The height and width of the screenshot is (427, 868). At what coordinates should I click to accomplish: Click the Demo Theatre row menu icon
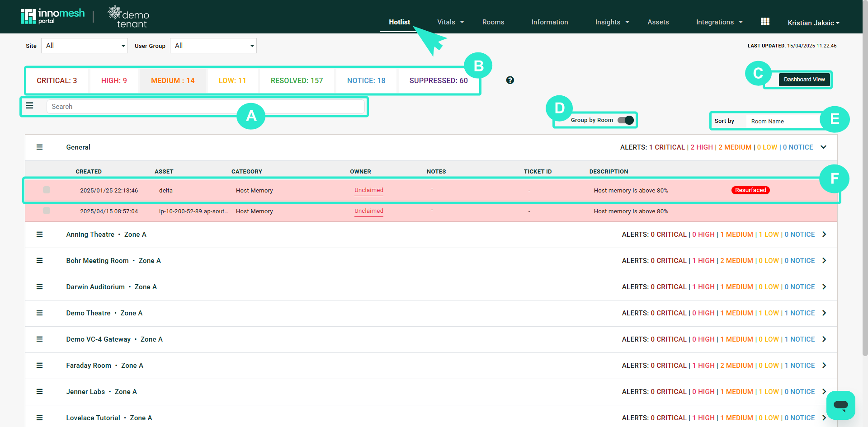tap(40, 313)
